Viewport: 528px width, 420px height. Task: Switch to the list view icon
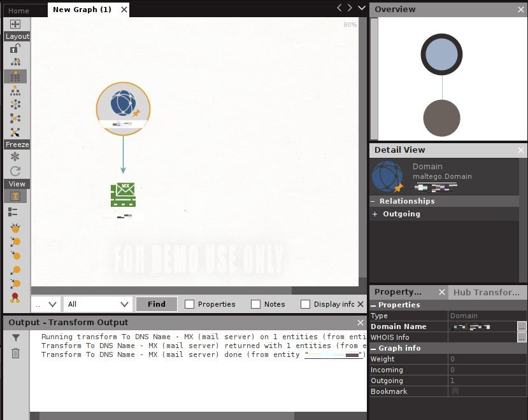[x=13, y=212]
